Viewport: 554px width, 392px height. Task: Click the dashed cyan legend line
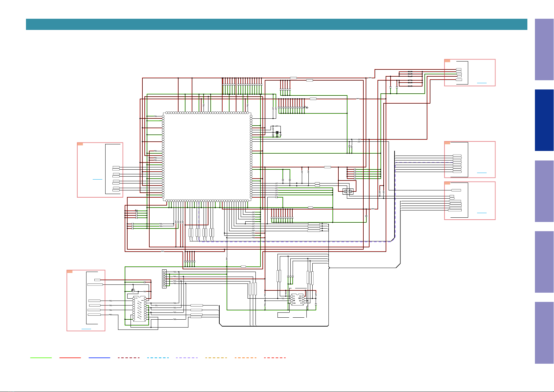coord(158,358)
